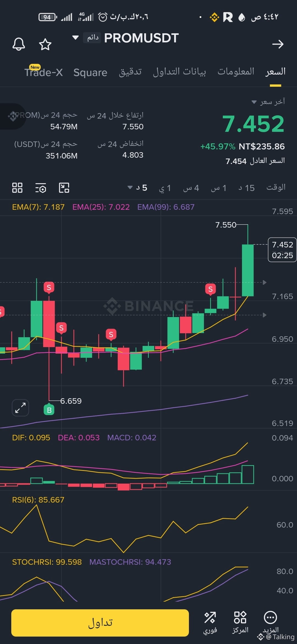
Task: Select the 4 س timeframe
Action: point(191,188)
